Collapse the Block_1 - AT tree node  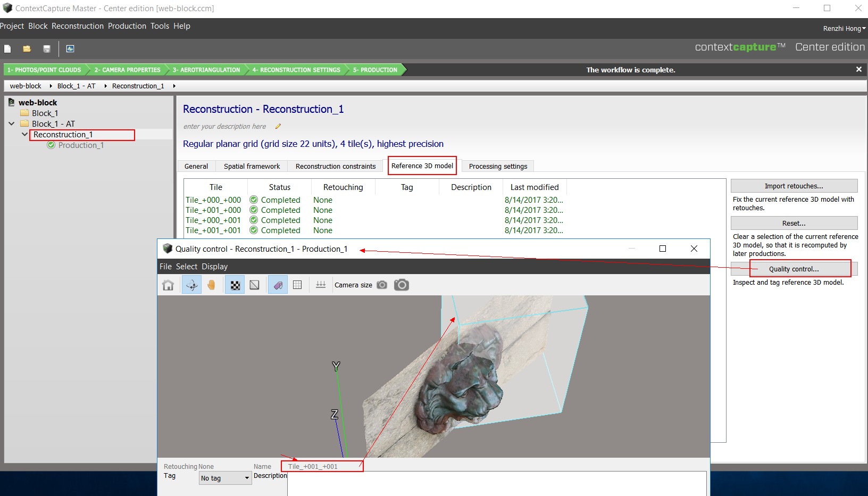point(11,123)
